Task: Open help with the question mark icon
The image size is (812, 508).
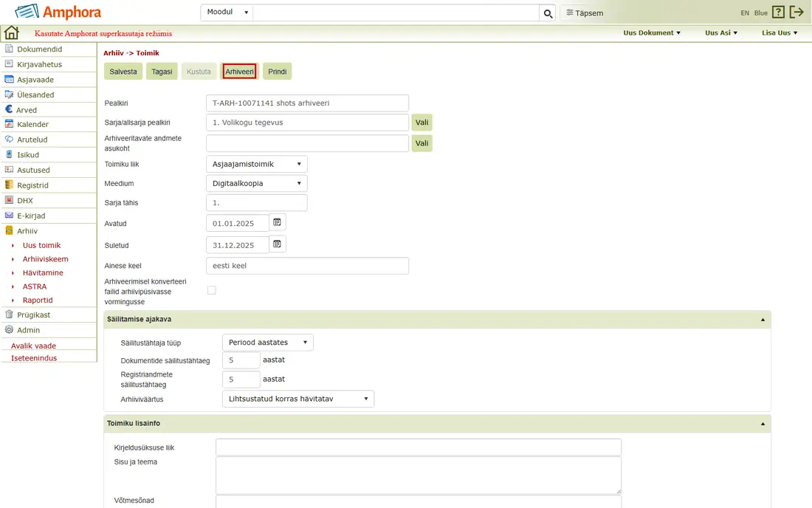Action: pos(778,13)
